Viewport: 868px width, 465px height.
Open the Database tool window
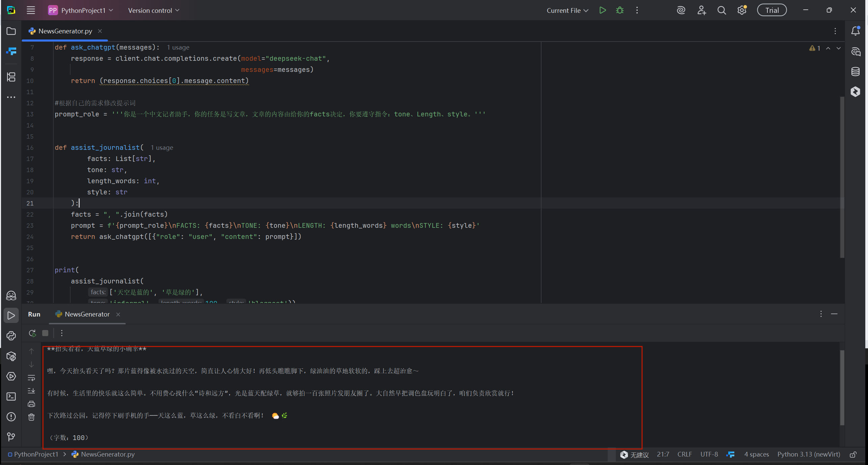pyautogui.click(x=855, y=72)
